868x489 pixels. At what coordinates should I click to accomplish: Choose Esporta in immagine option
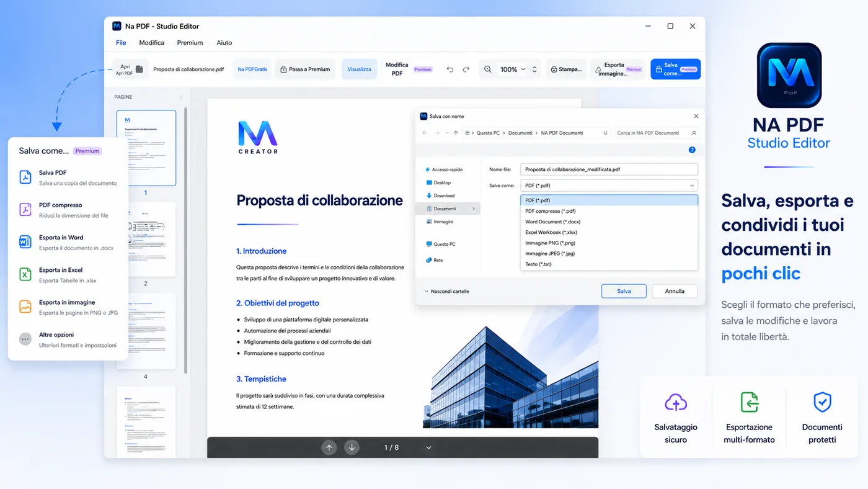pos(68,307)
